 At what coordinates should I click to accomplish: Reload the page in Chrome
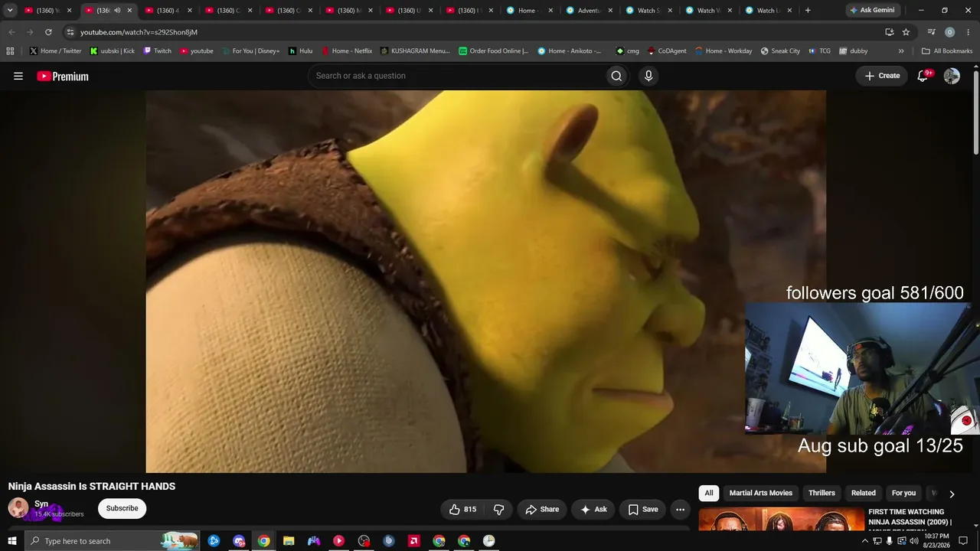(48, 32)
